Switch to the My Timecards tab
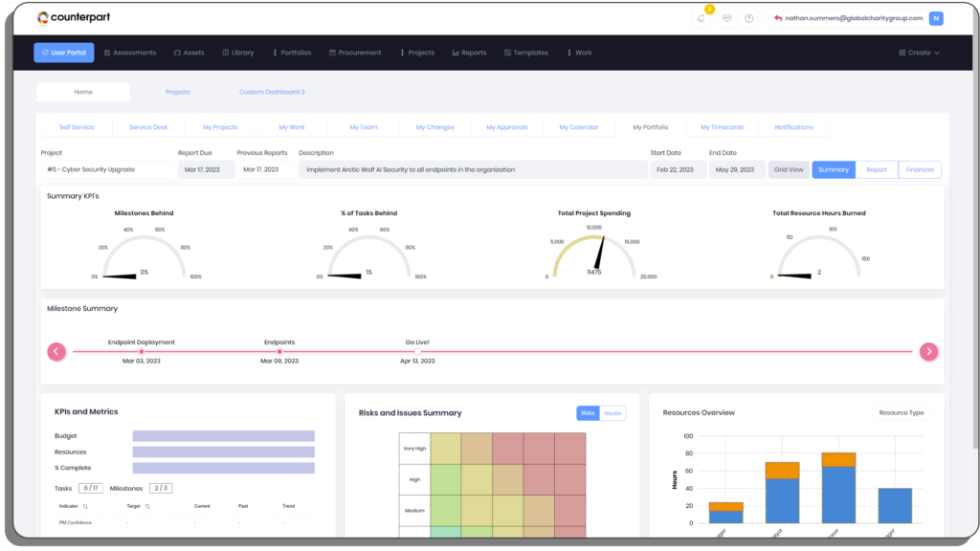The image size is (980, 551). coord(723,126)
